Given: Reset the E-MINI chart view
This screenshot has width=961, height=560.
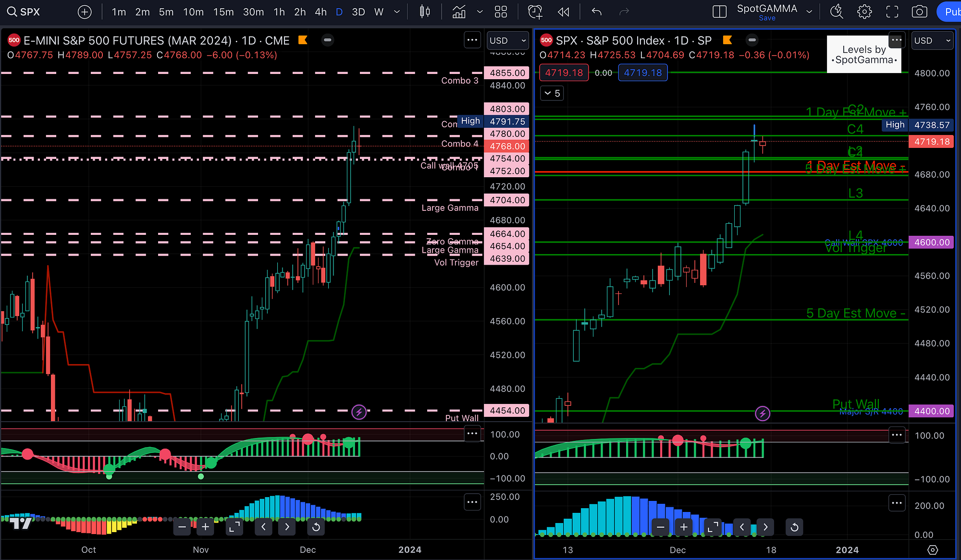Looking at the screenshot, I should [316, 527].
